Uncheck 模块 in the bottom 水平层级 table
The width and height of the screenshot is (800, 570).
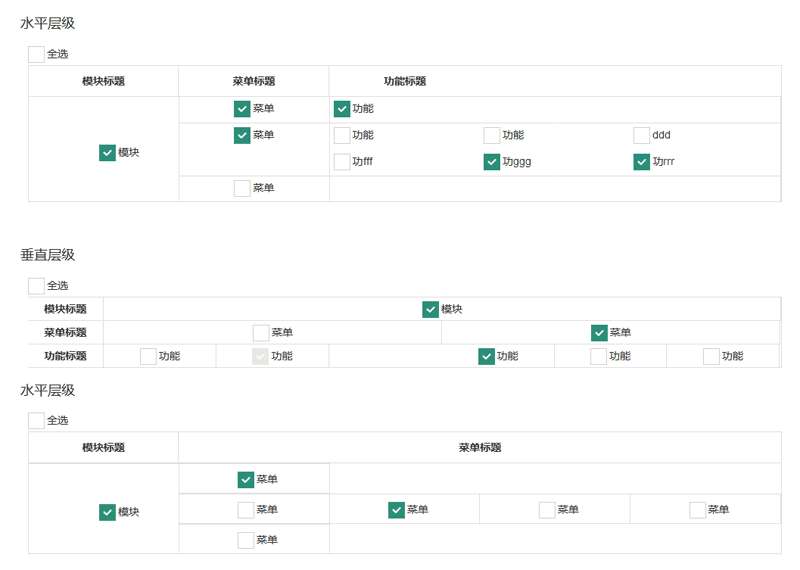tap(108, 512)
